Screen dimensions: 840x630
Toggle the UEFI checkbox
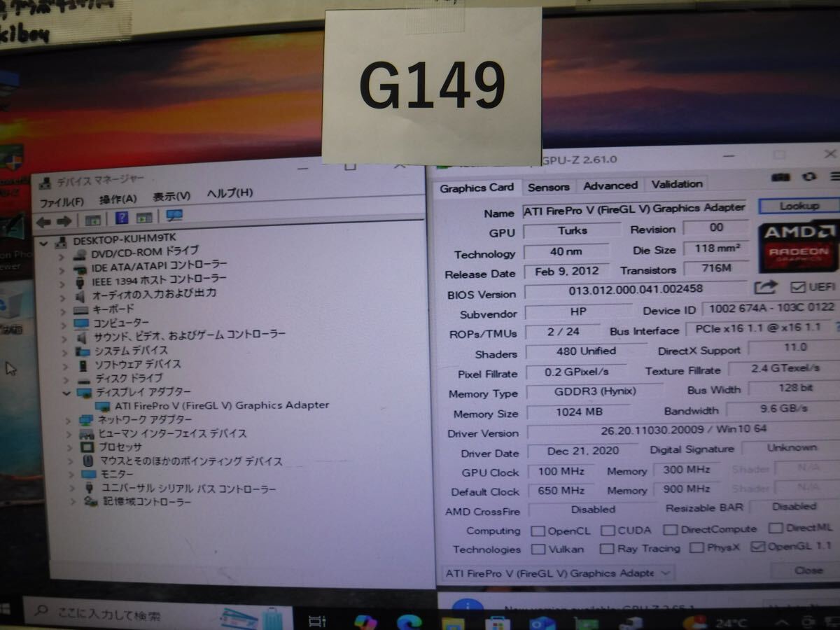tap(797, 287)
